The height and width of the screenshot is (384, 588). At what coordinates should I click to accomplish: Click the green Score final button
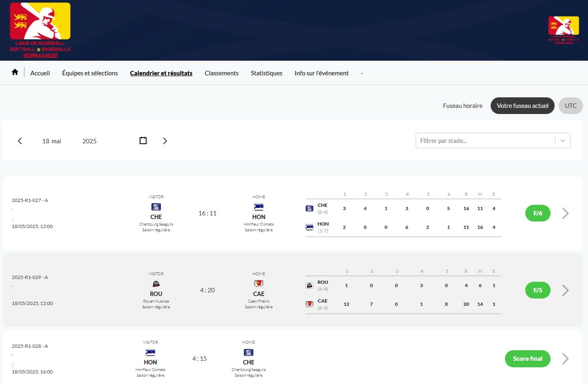pos(527,359)
